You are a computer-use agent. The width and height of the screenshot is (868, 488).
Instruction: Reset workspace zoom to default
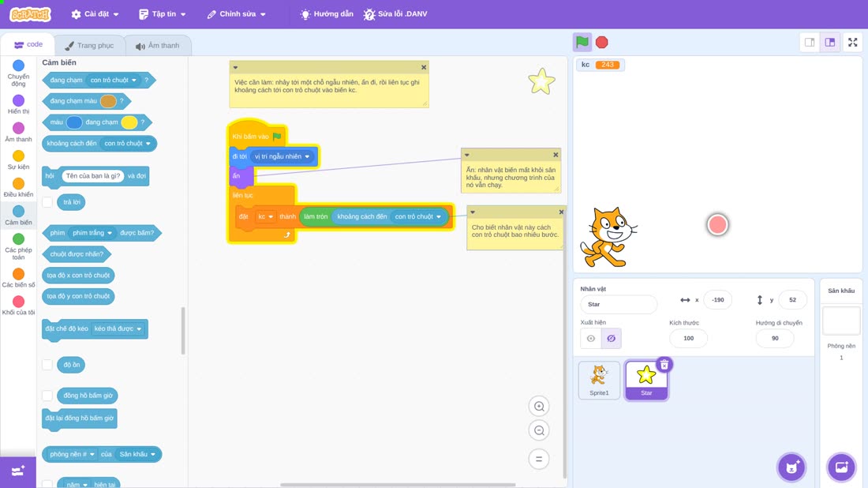[539, 459]
